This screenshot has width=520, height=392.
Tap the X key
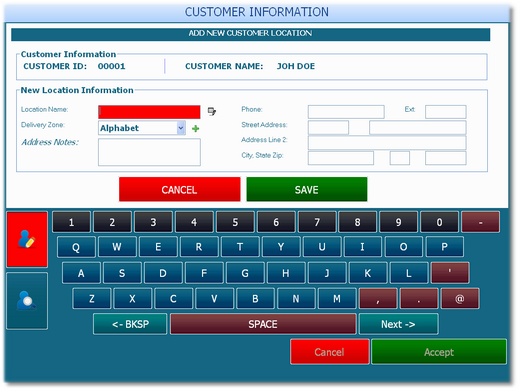[x=132, y=298]
